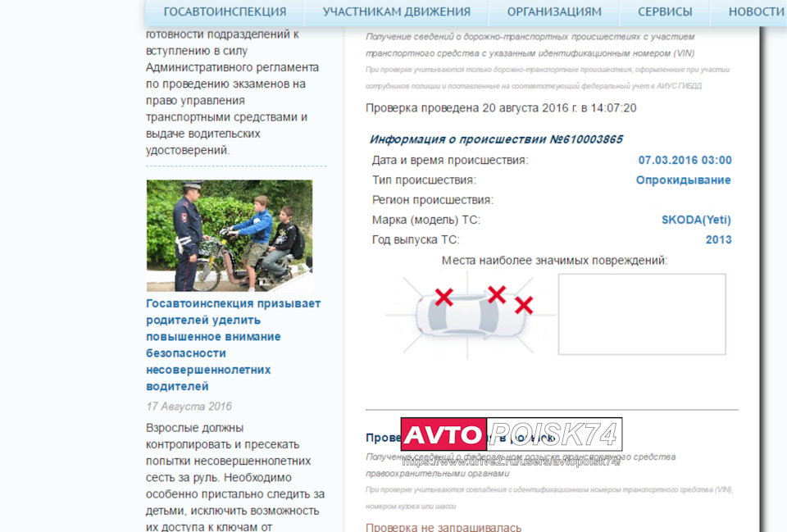This screenshot has height=532, width=787.
Task: Click the Тип происшествия label
Action: tap(424, 180)
